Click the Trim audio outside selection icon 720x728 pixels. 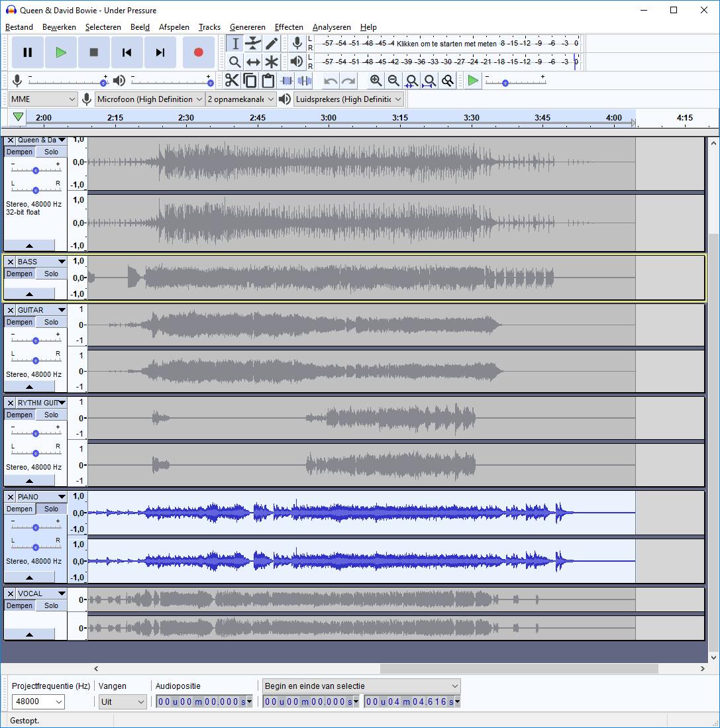[x=287, y=81]
